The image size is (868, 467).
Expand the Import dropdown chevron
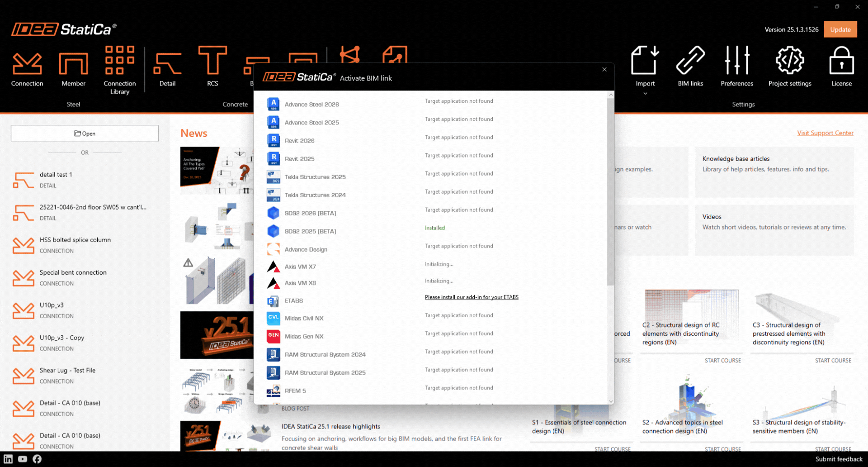pos(645,94)
